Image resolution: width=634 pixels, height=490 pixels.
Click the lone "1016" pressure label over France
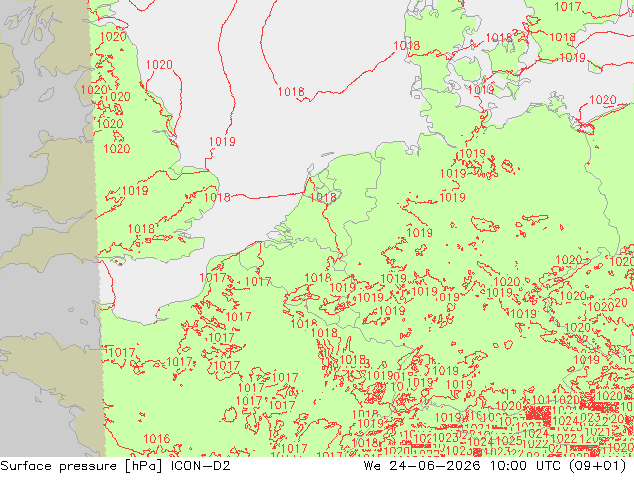tap(157, 439)
